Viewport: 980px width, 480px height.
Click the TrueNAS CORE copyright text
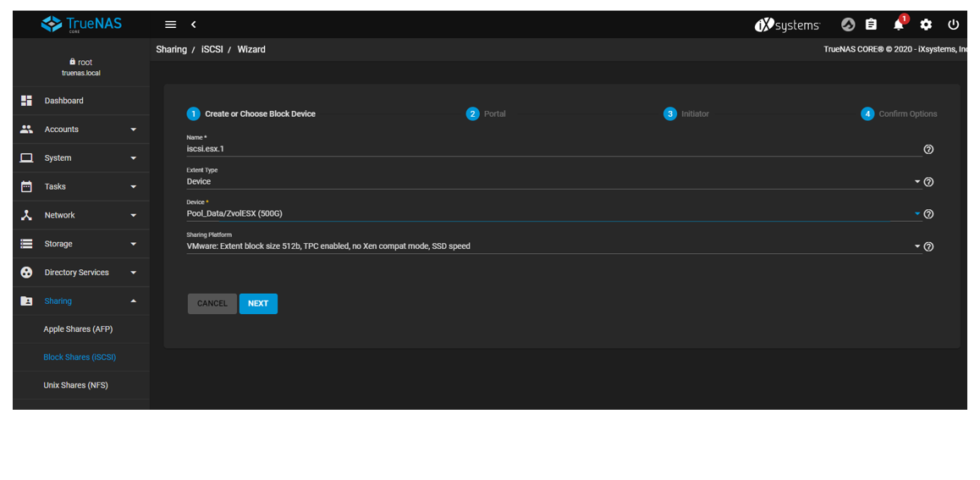pyautogui.click(x=895, y=49)
